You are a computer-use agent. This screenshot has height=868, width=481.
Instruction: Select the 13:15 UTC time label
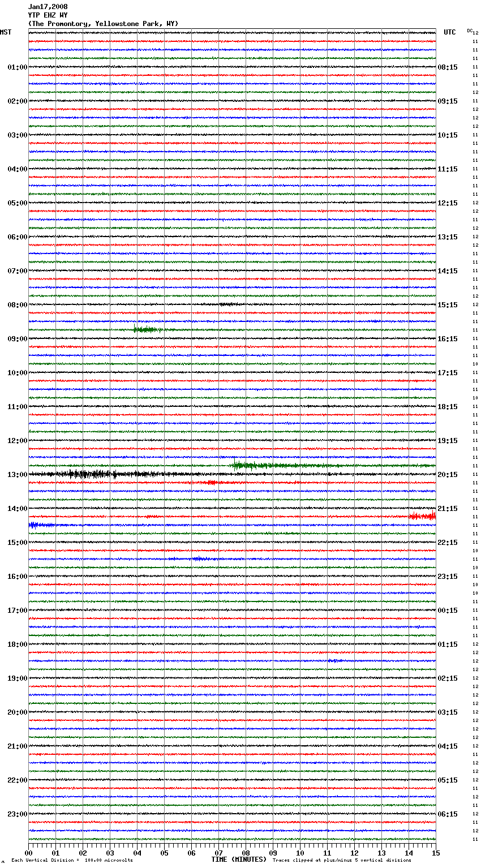448,237
